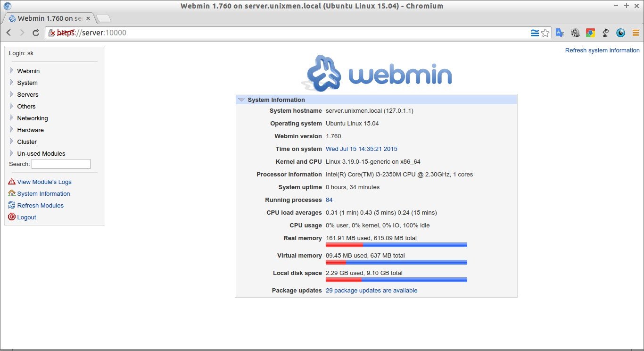Click the address bar URL server:10000
Viewport: 644px width, 351px height.
pos(104,33)
